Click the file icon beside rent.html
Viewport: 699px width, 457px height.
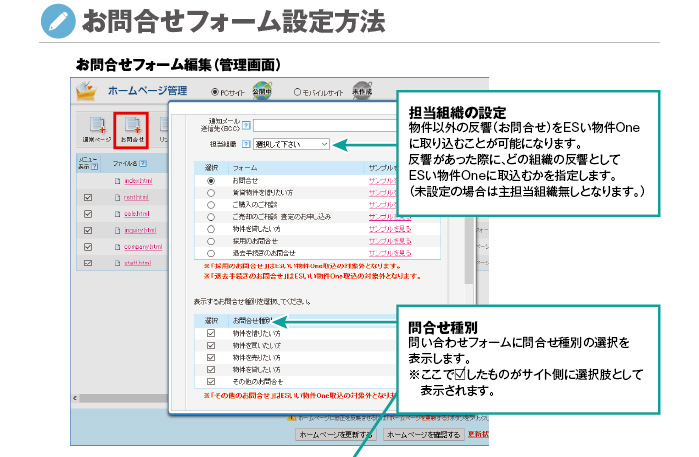117,198
